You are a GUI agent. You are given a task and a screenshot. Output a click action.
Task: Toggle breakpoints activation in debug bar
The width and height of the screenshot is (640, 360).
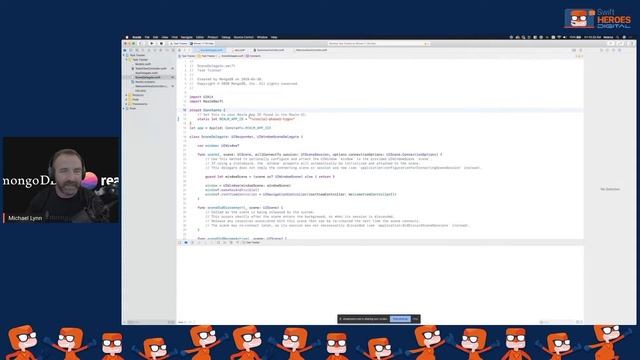coord(186,242)
